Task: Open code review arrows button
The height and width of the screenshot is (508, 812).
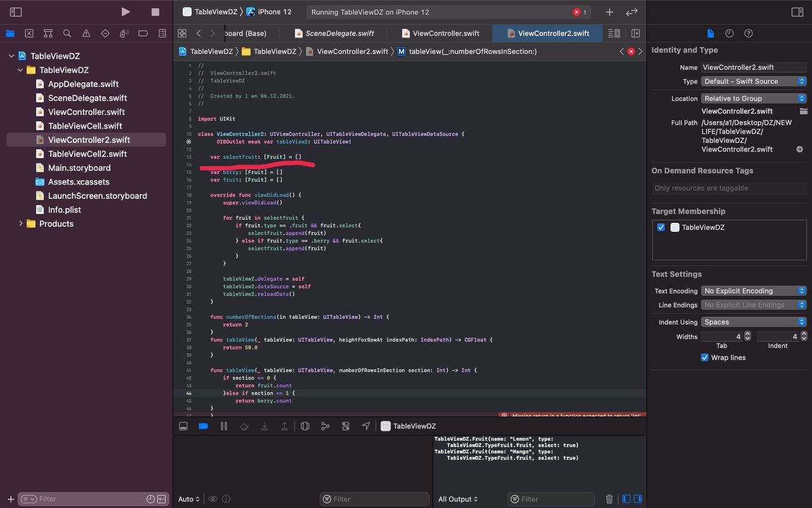Action: coord(632,12)
